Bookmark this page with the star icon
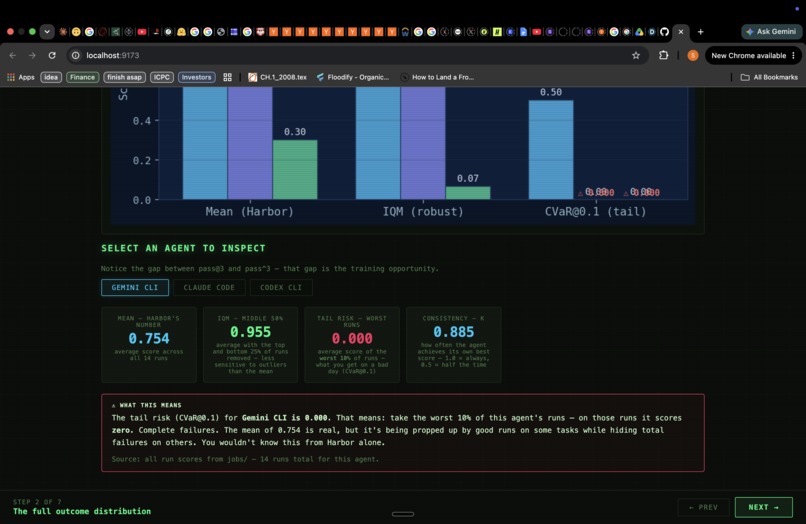Screen dimensions: 806x524 636,55
